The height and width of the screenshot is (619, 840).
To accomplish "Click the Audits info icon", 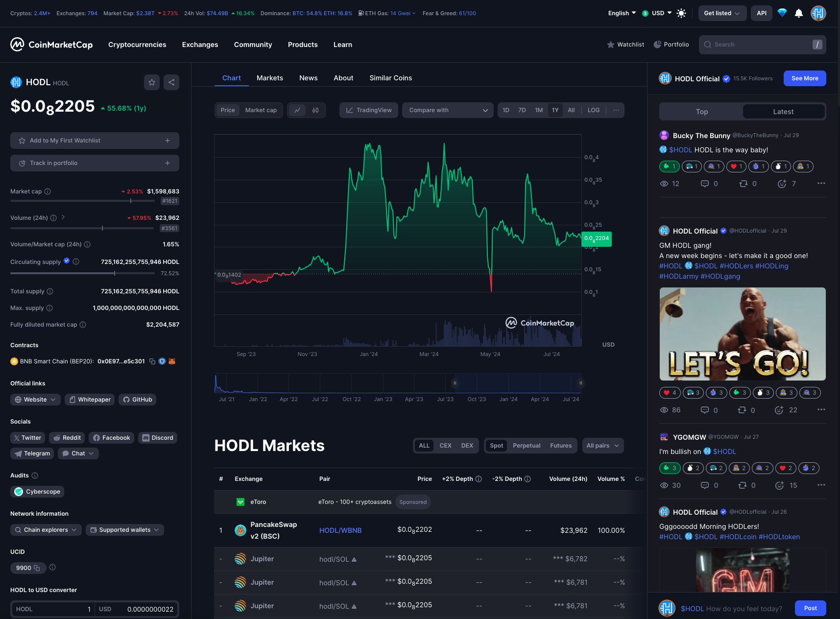I will click(35, 476).
